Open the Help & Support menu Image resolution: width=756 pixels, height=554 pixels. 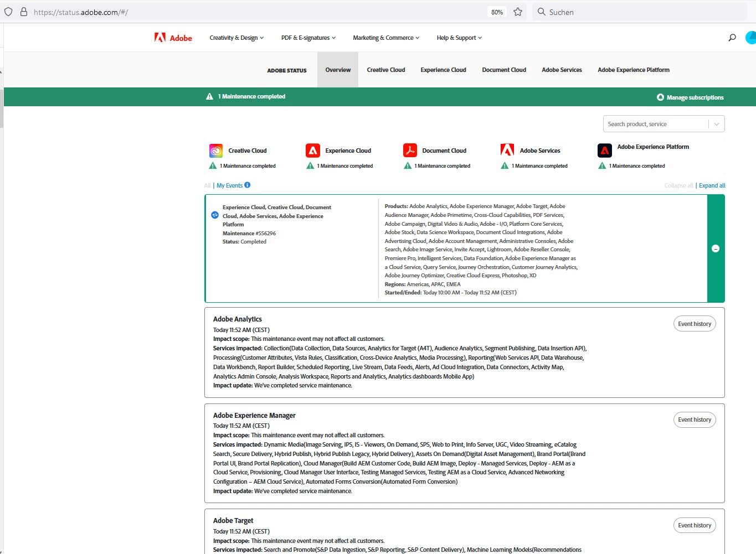pos(459,38)
